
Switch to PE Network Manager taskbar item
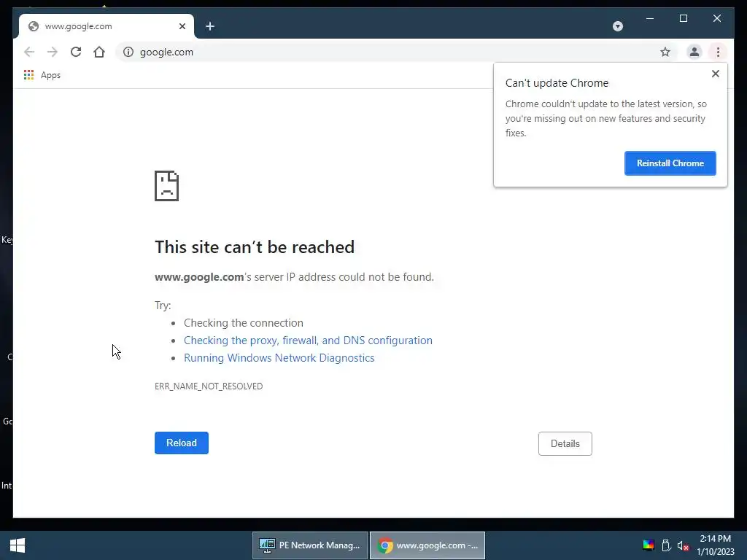pos(309,545)
